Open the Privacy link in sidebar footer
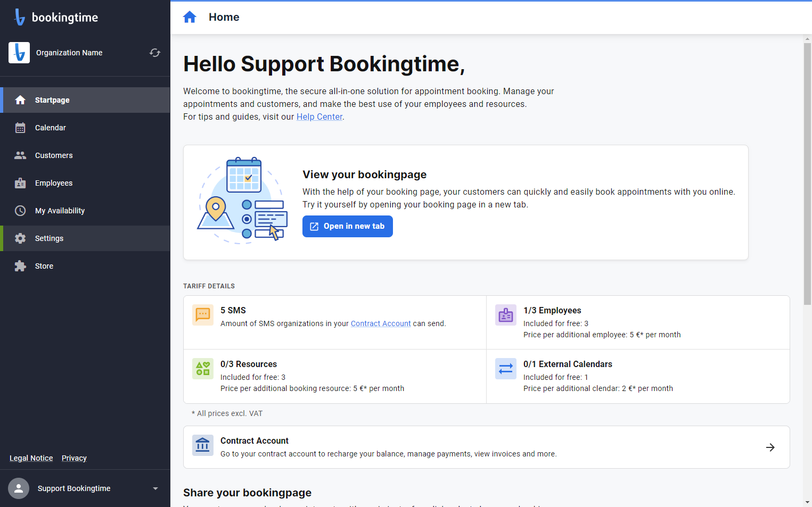Screen dimensions: 812x507 (x=74, y=458)
